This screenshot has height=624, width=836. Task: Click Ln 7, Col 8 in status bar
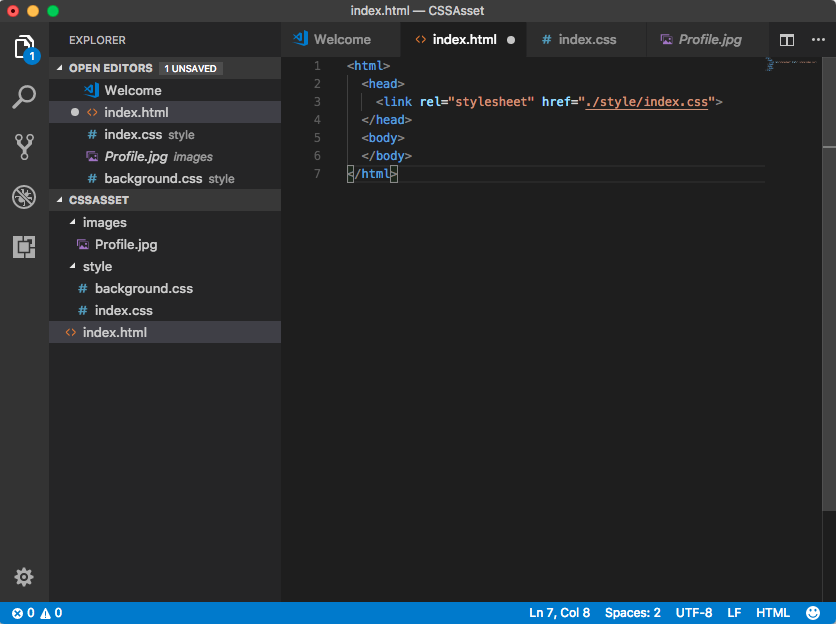coord(559,613)
